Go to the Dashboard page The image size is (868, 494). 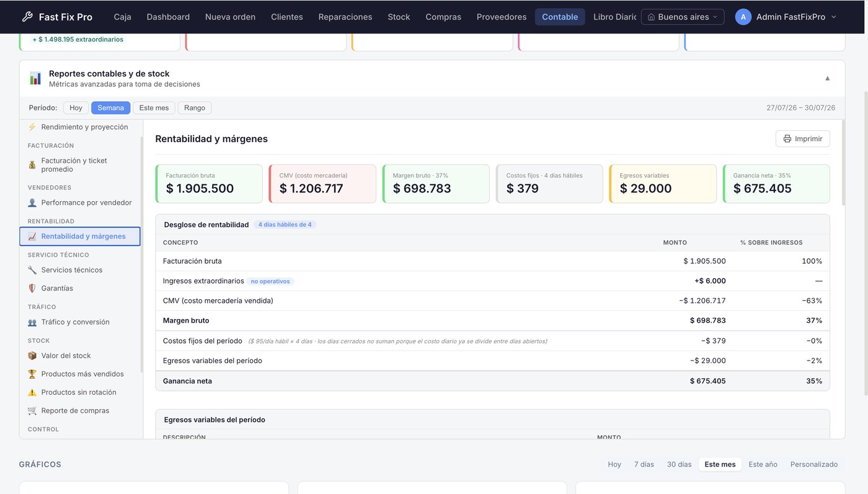click(168, 17)
